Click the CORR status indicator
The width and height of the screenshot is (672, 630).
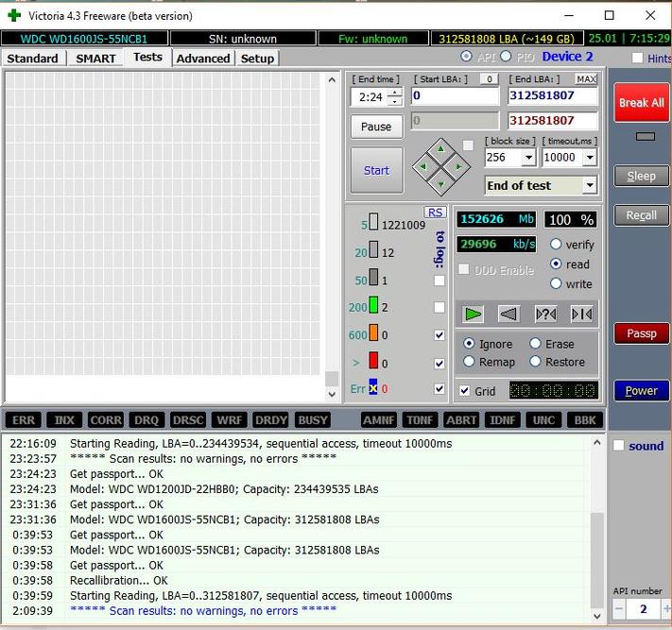(x=106, y=420)
